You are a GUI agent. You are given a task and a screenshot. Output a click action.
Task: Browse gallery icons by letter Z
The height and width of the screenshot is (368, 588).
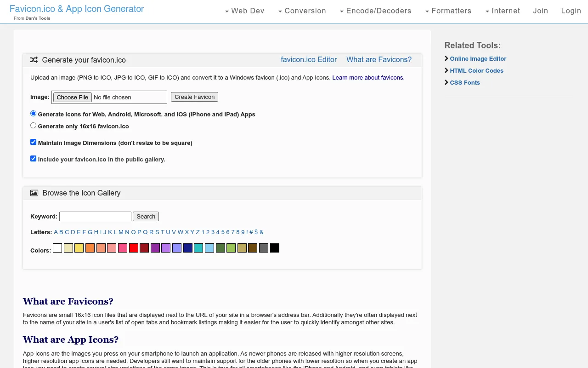coord(198,232)
